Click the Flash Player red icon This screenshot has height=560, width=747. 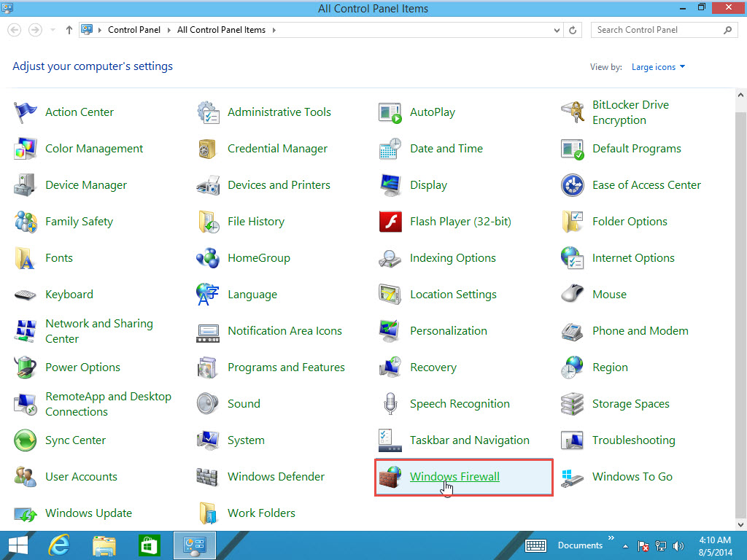390,222
